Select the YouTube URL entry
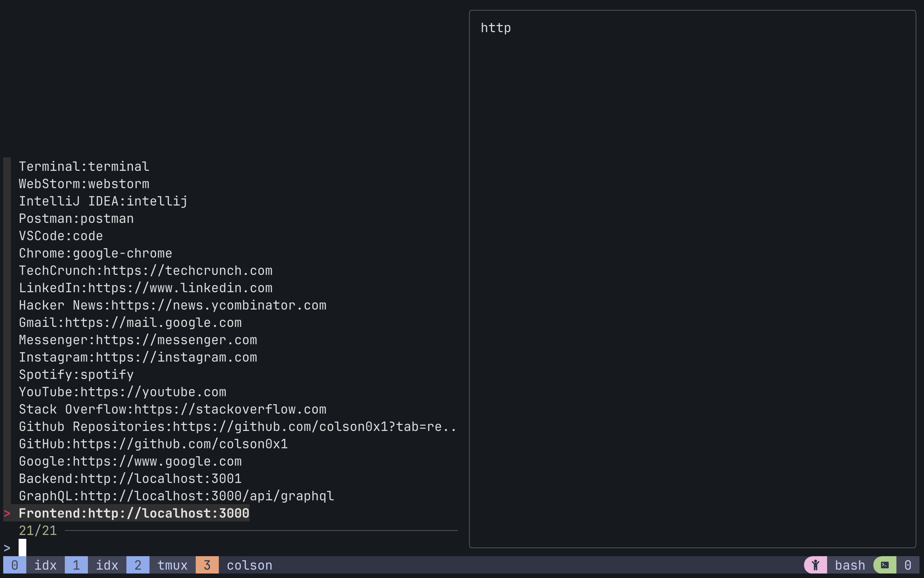Screen dimensions: 924x578 click(x=123, y=392)
